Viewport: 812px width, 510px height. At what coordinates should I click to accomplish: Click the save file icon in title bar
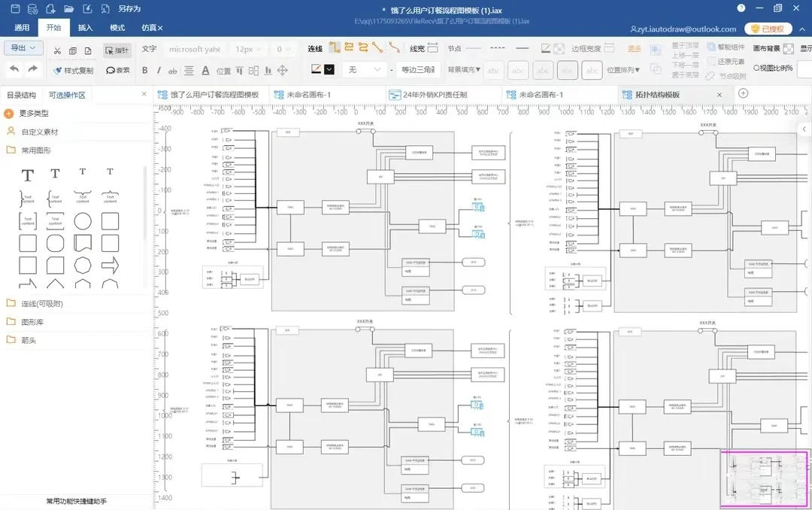[15, 9]
